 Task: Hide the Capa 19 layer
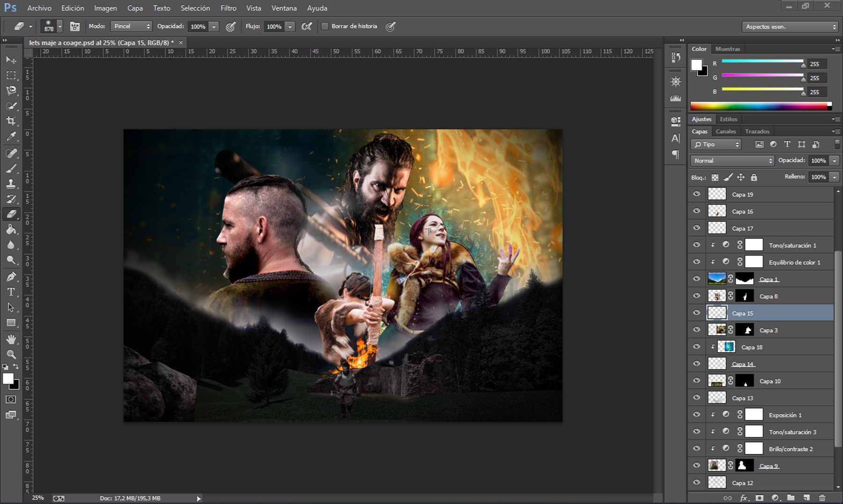coord(697,194)
